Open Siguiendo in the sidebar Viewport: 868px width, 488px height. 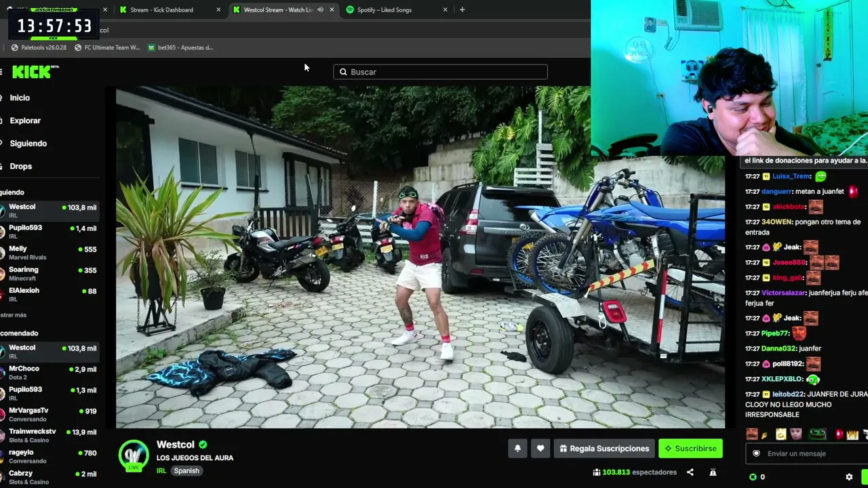tap(28, 144)
